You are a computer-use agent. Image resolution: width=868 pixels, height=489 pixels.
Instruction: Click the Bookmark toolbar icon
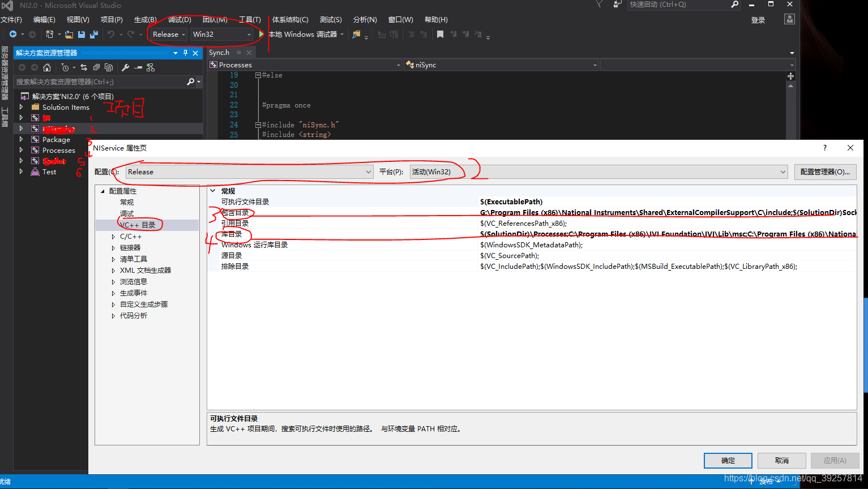(x=440, y=35)
